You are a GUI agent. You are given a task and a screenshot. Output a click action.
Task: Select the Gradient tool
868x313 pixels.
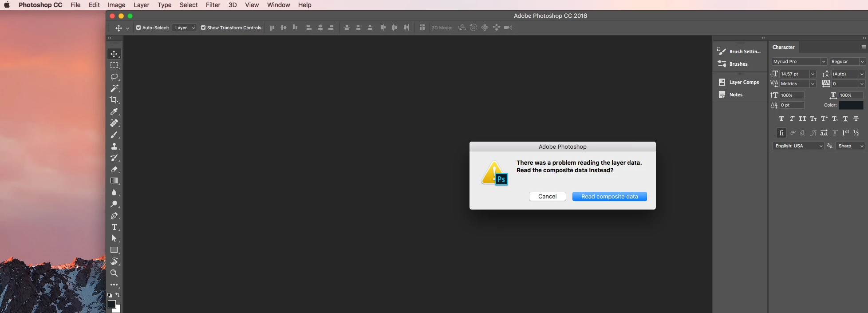[x=114, y=181]
